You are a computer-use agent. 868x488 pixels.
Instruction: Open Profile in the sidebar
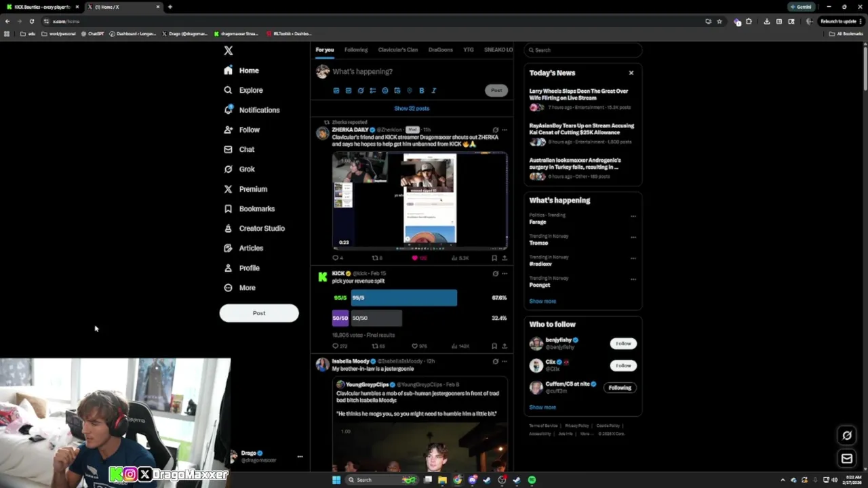pos(241,268)
